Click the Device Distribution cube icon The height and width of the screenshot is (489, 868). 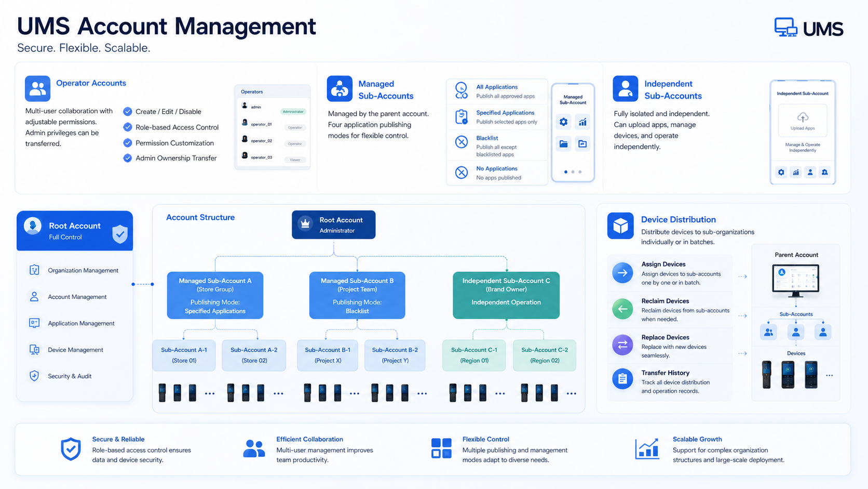(620, 226)
